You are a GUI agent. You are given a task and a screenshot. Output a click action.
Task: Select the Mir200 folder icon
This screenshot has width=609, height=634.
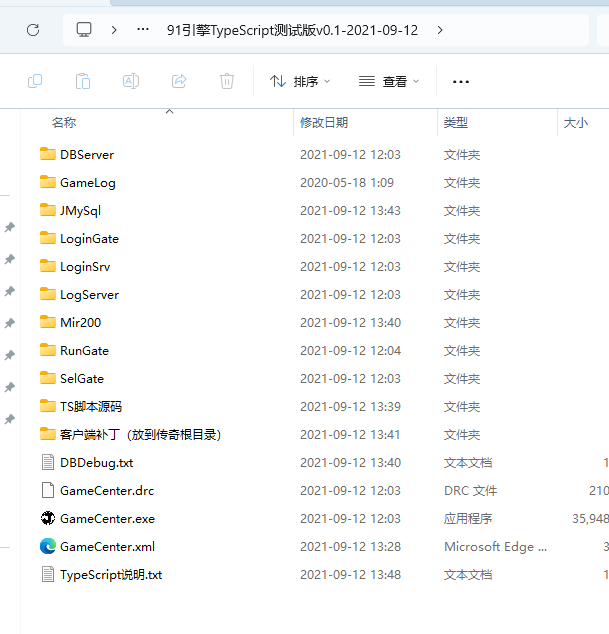tap(48, 322)
